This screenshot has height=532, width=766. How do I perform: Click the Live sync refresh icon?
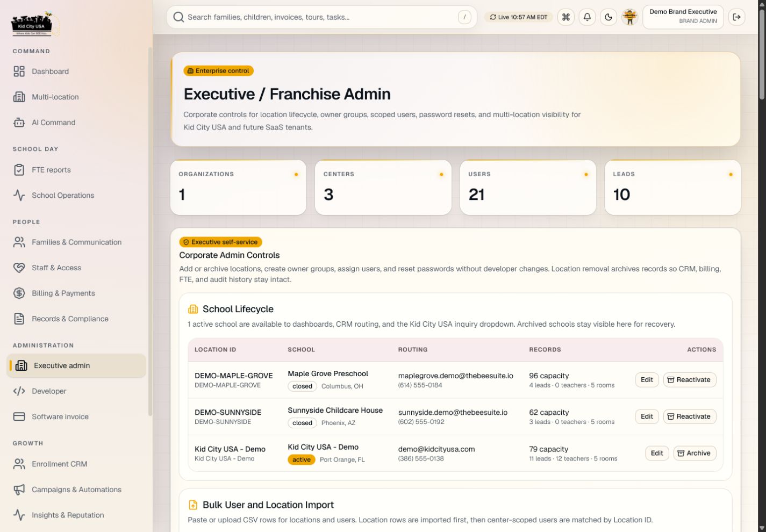493,17
